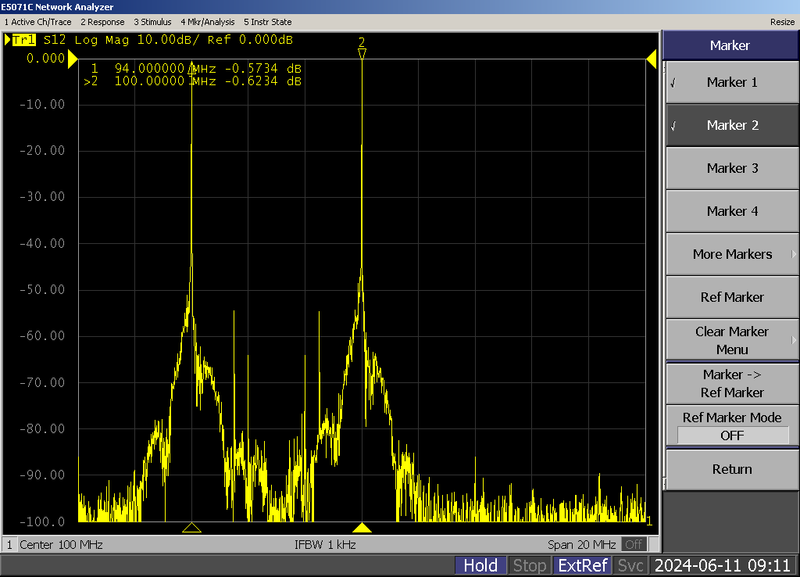Click the ExtRef status indicator
This screenshot has height=577, width=800.
click(x=582, y=565)
